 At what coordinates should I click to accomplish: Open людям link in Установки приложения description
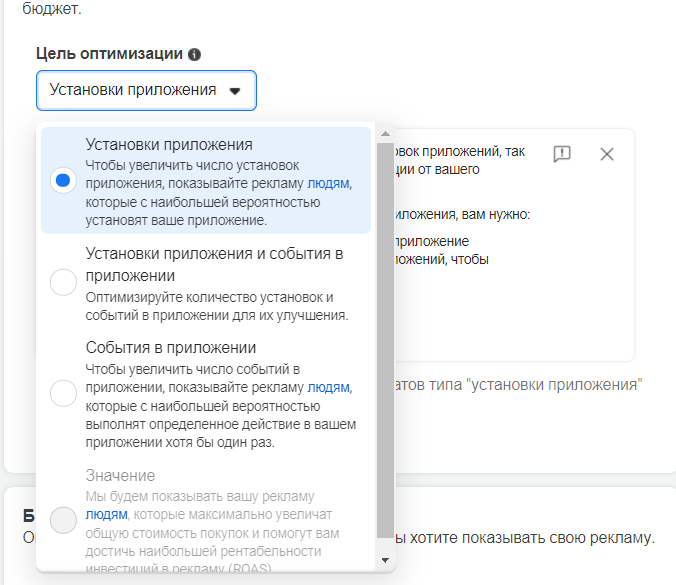329,184
